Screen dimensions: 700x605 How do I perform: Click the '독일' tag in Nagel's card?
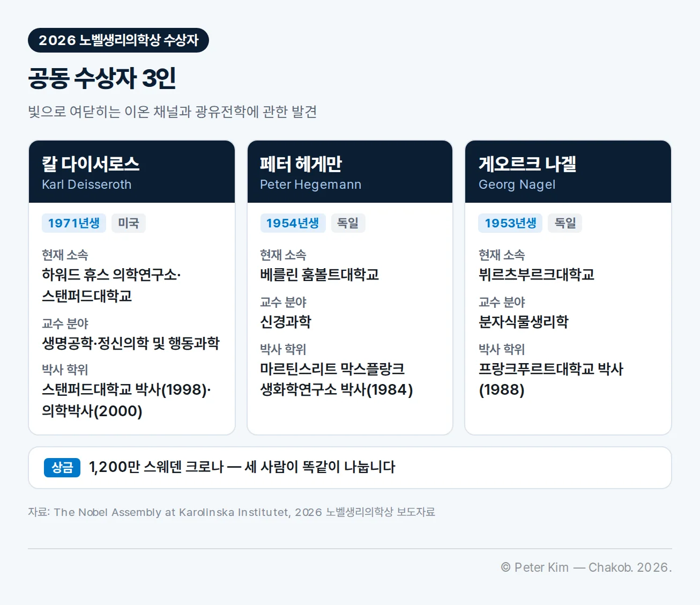coord(565,223)
